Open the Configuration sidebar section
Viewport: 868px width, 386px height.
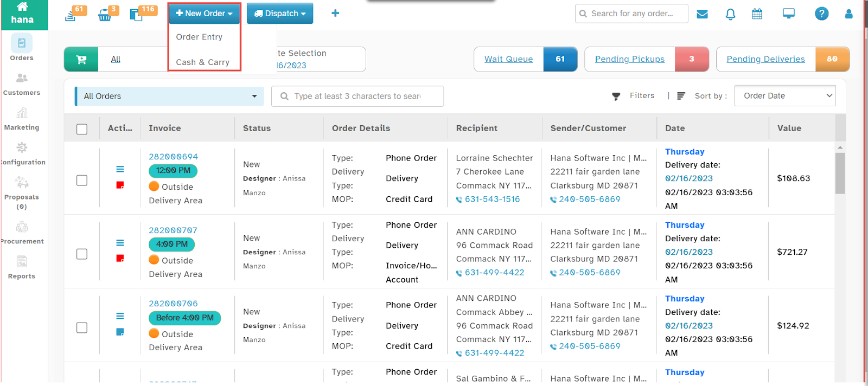click(22, 153)
